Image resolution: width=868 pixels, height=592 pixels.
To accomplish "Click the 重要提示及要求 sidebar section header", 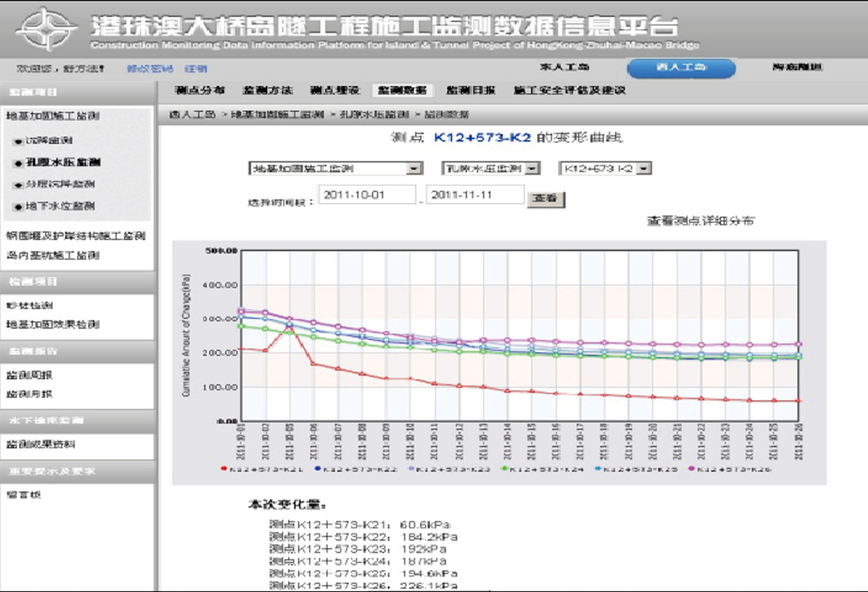I will [x=77, y=471].
